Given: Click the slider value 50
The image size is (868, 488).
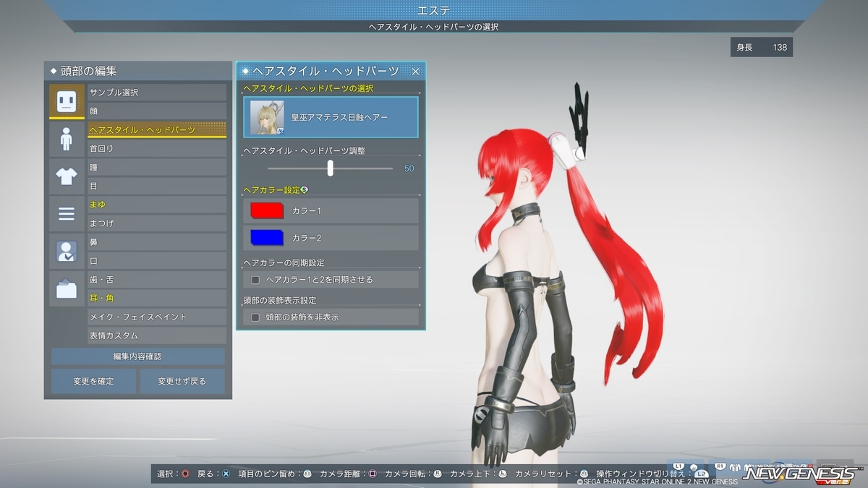Looking at the screenshot, I should pyautogui.click(x=409, y=168).
